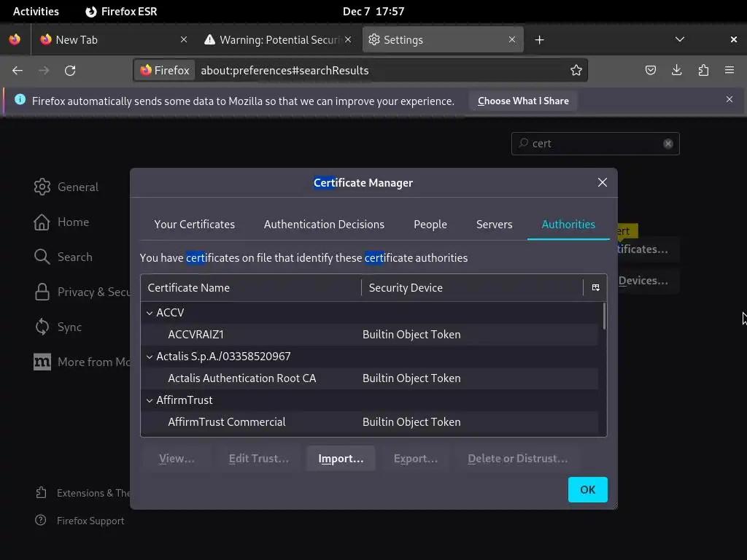
Task: Switch to People tab
Action: [x=430, y=225]
